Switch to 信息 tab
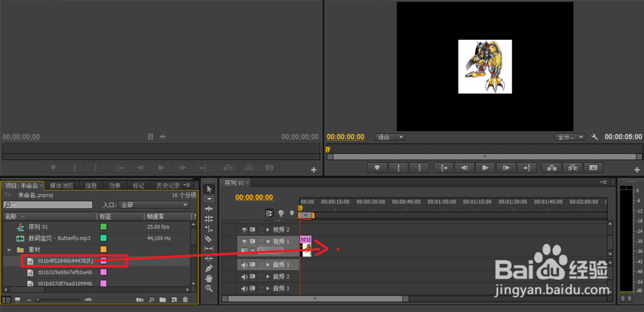Screen dimensions: 644x312 [91, 185]
